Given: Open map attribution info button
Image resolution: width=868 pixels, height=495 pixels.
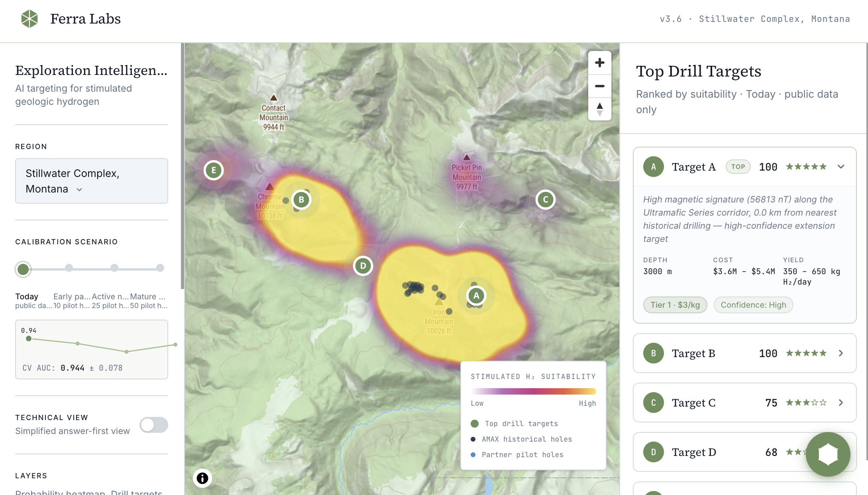Looking at the screenshot, I should [202, 478].
